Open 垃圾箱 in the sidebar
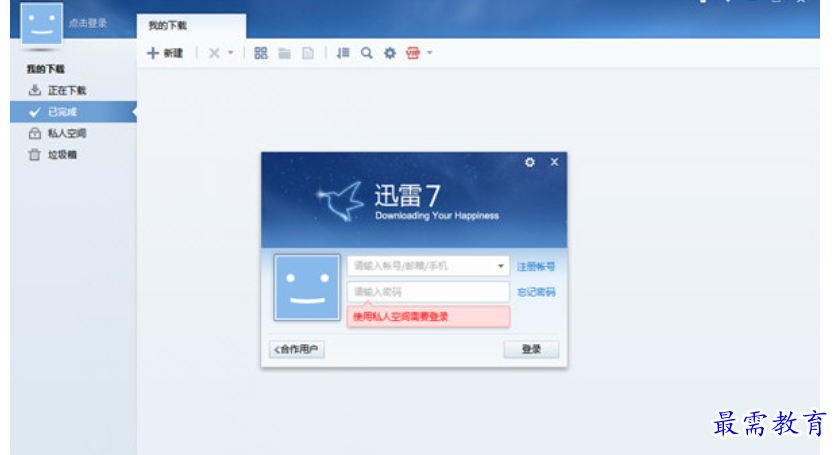Screen dimensions: 835x455 [x=73, y=155]
